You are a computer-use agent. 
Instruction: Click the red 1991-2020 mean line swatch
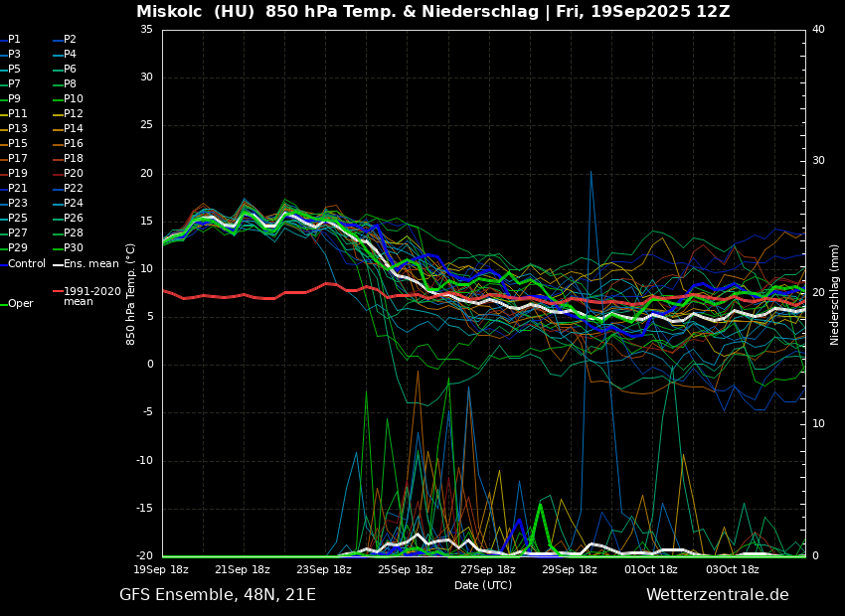(x=58, y=292)
